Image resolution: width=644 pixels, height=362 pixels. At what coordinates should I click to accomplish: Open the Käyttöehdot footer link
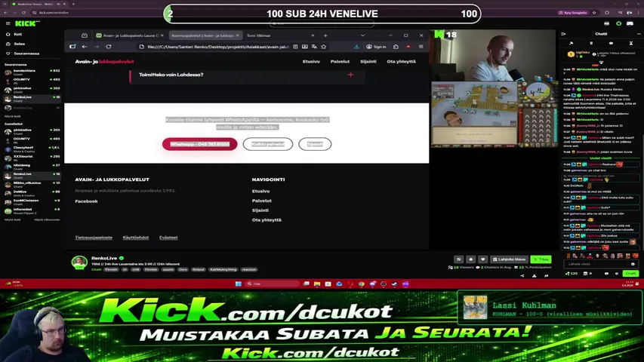(x=136, y=238)
